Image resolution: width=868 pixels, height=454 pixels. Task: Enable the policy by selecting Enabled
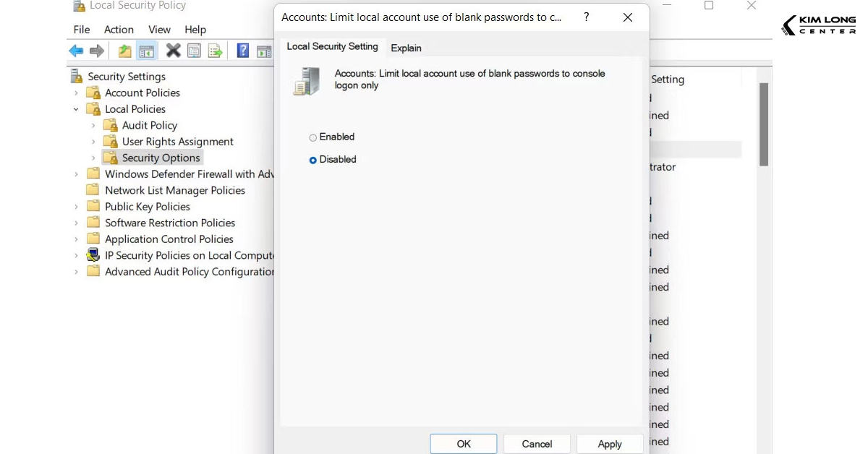click(x=313, y=137)
